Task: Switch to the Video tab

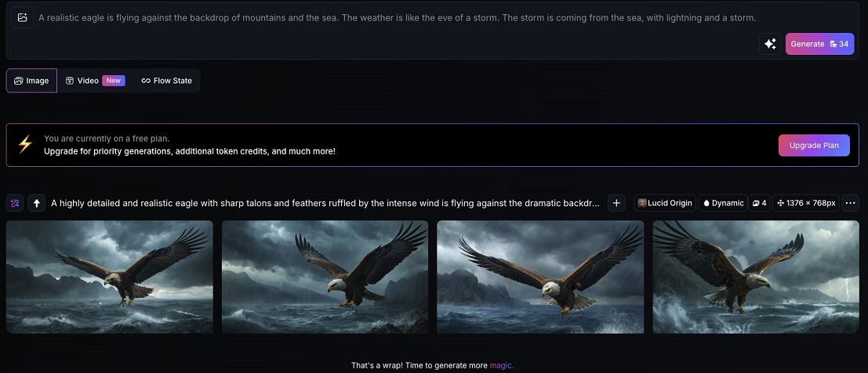Action: pyautogui.click(x=95, y=81)
